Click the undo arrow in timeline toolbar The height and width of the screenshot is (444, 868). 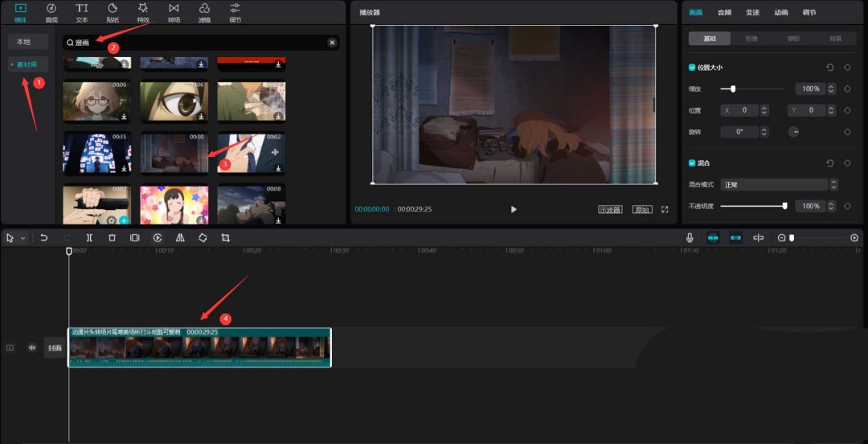pyautogui.click(x=44, y=238)
